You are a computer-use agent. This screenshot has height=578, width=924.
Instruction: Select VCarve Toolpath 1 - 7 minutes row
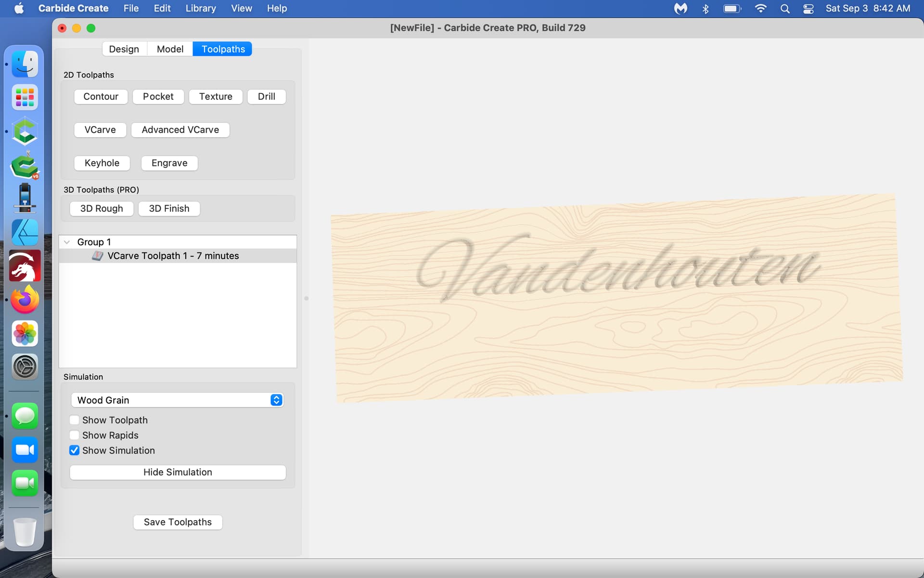pos(178,256)
